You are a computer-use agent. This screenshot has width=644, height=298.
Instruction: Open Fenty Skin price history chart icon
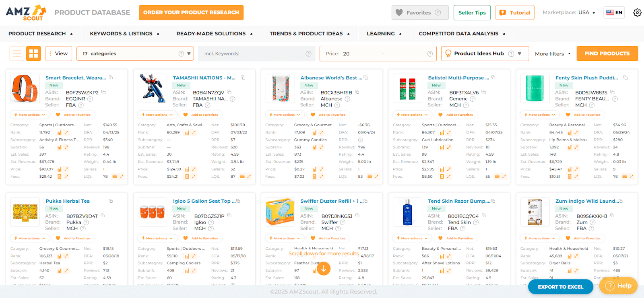point(570,169)
